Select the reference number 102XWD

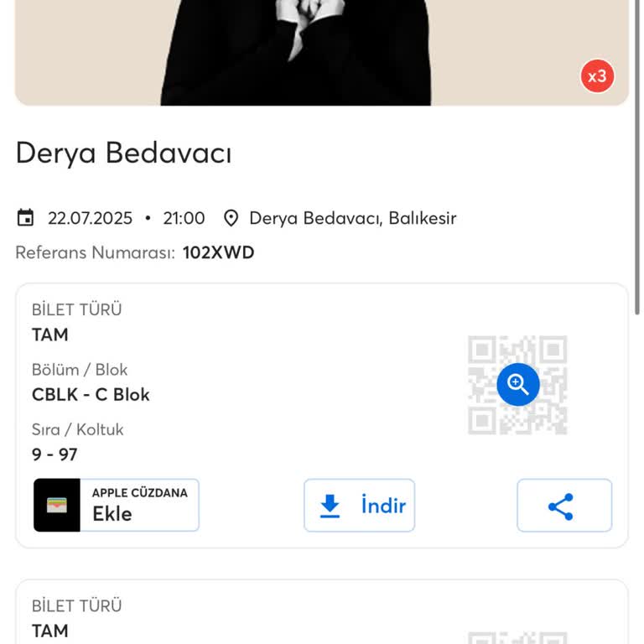218,252
